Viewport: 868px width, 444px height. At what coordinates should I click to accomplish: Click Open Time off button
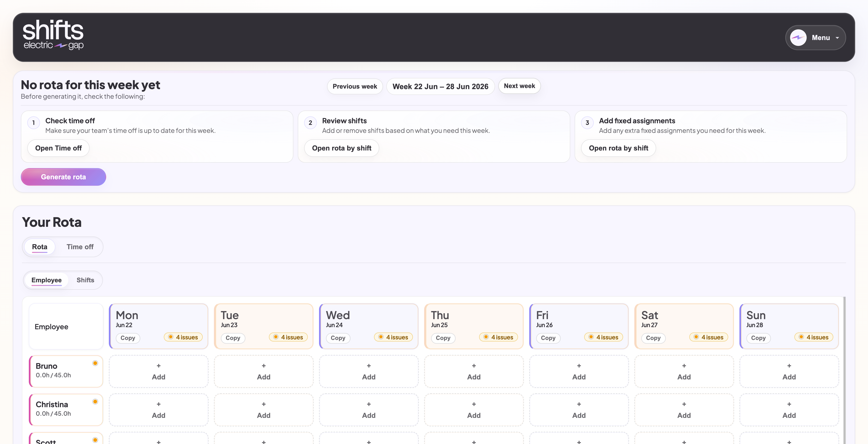pyautogui.click(x=58, y=148)
